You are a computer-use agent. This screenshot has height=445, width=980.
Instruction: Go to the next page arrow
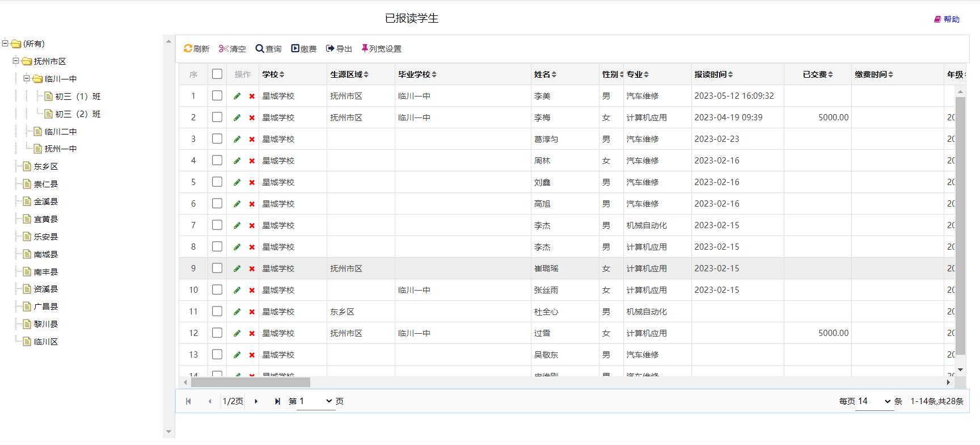point(256,401)
